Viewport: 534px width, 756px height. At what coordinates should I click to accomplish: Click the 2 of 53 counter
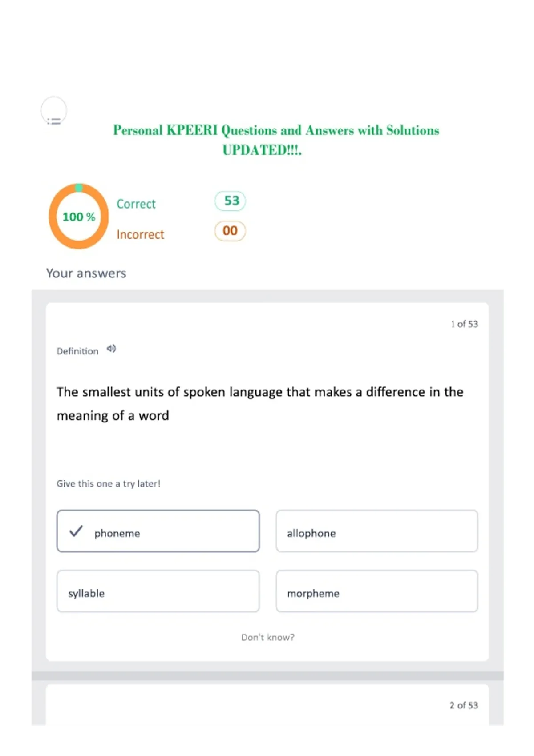(464, 705)
